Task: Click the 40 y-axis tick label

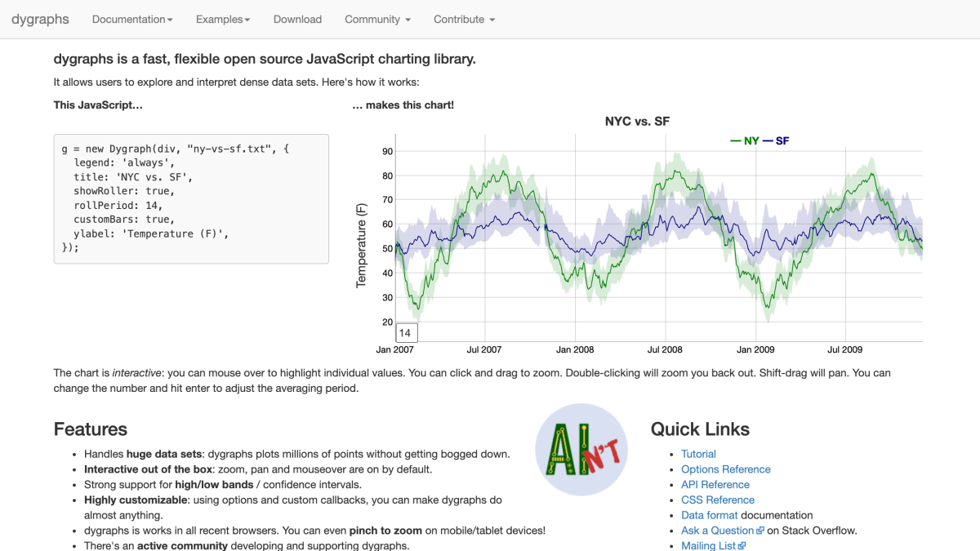Action: click(387, 273)
